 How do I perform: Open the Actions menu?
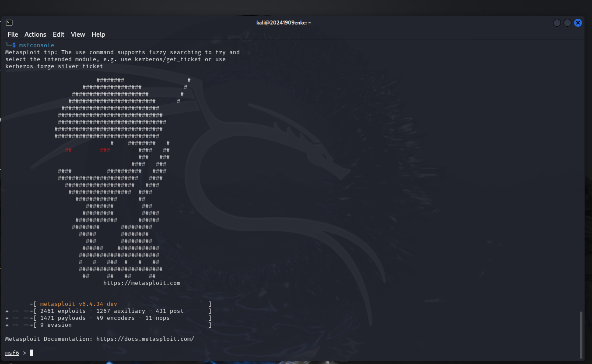click(35, 35)
